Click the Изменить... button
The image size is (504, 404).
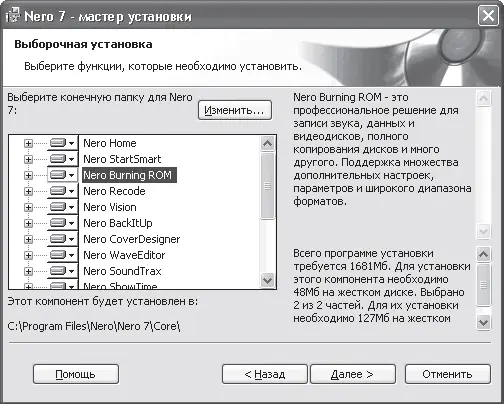[235, 110]
